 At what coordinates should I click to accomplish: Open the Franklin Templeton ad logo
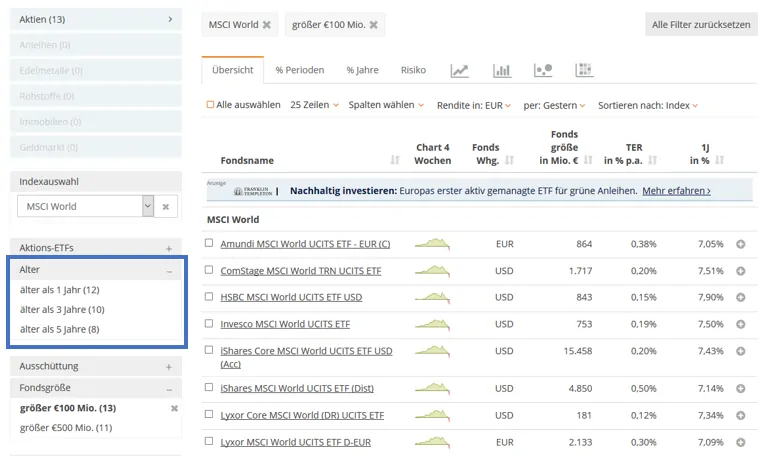click(253, 191)
